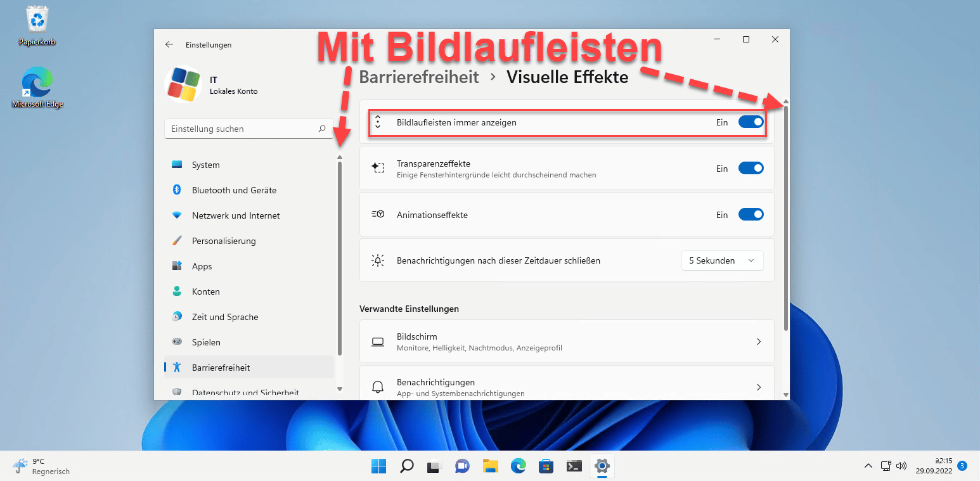Viewport: 980px width, 481px height.
Task: Click the Barrierefreiheit breadcrumb link
Action: 419,77
